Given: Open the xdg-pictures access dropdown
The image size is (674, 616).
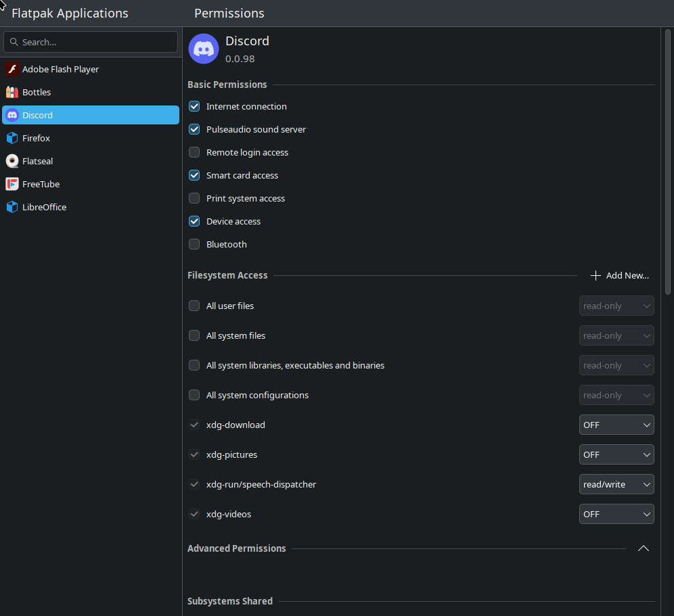Looking at the screenshot, I should (616, 454).
